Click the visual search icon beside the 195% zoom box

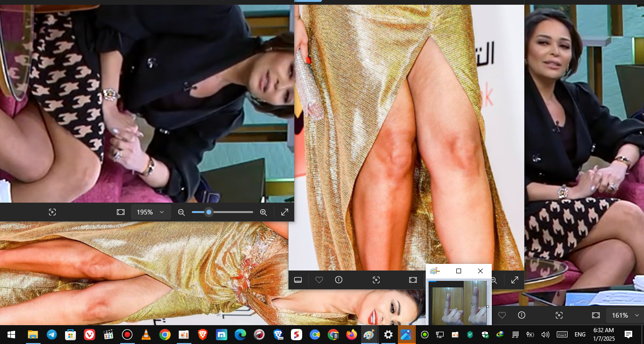point(52,213)
